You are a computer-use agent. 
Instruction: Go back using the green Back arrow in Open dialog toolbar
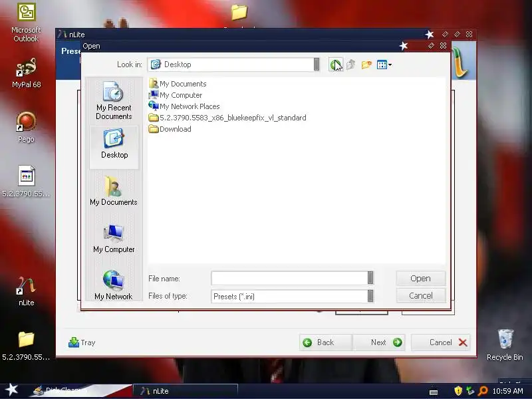click(x=336, y=64)
